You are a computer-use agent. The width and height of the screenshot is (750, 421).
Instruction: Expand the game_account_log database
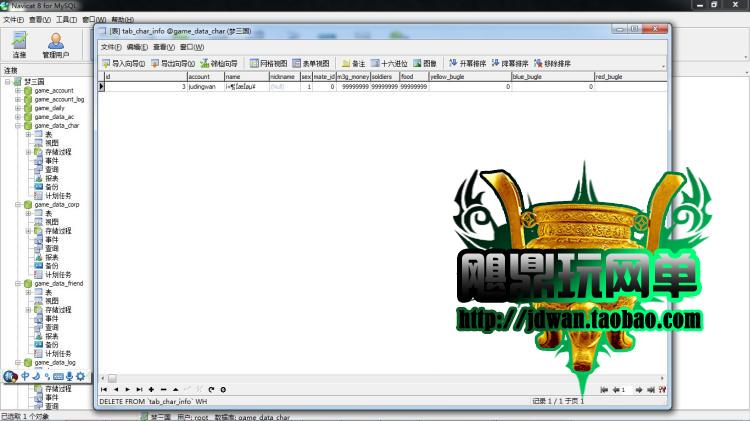tap(18, 100)
